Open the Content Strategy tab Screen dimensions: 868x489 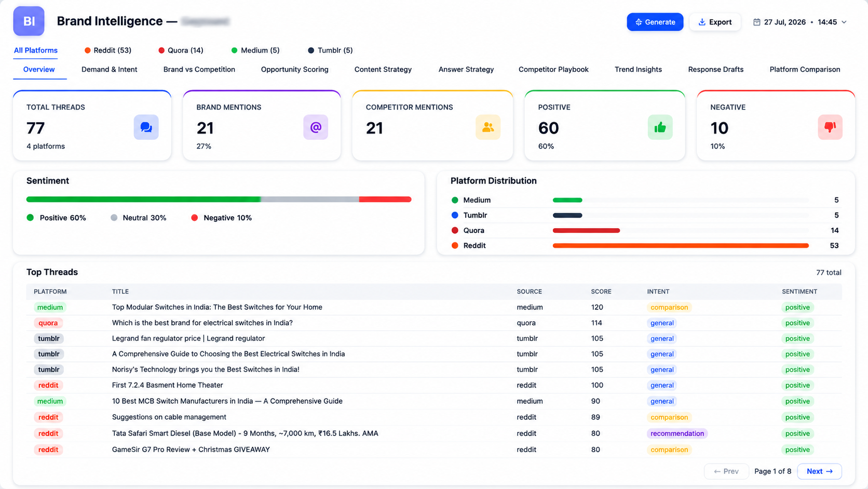pos(383,69)
